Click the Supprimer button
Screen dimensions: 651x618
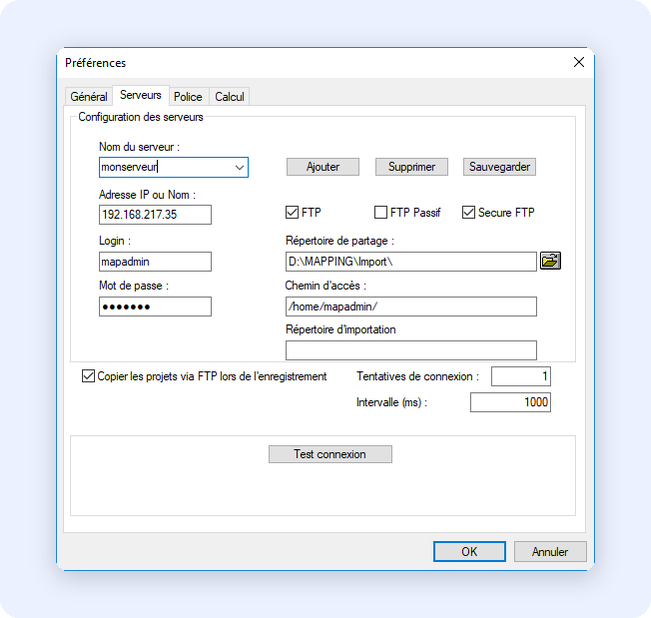click(411, 167)
